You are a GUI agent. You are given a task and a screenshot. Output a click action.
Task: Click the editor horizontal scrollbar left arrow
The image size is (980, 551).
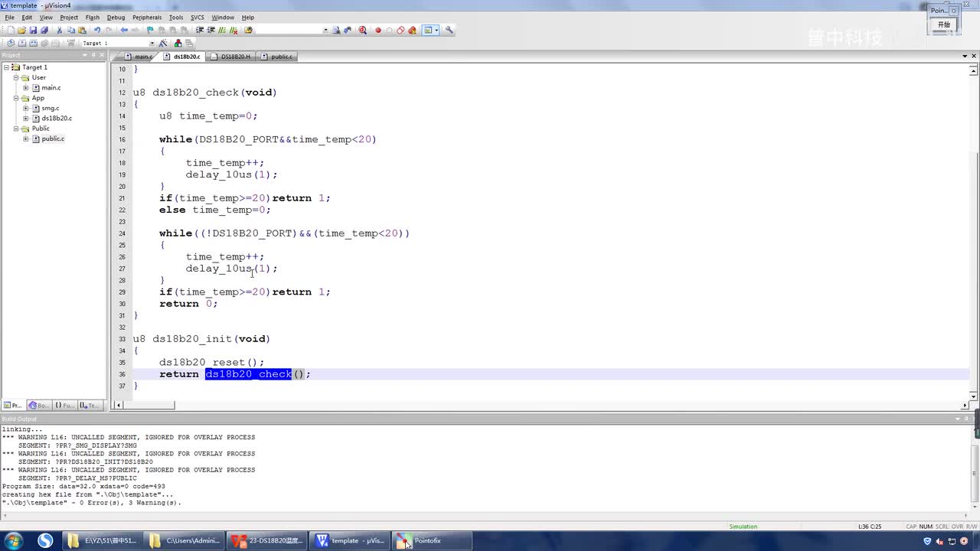(x=117, y=406)
